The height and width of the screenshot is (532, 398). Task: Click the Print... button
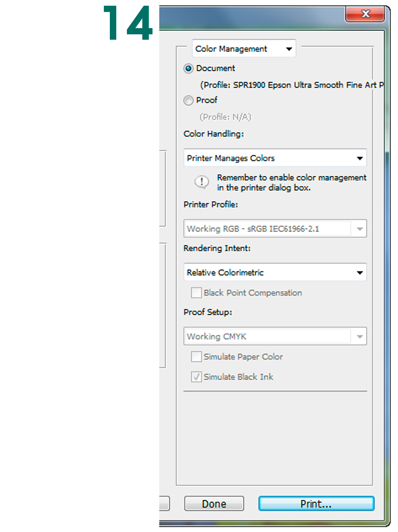316,504
